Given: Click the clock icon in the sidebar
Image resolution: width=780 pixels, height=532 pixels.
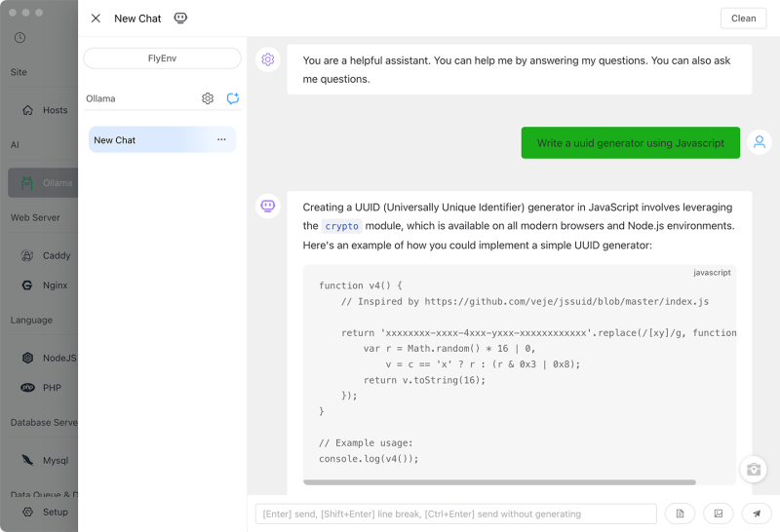Looking at the screenshot, I should (x=19, y=38).
